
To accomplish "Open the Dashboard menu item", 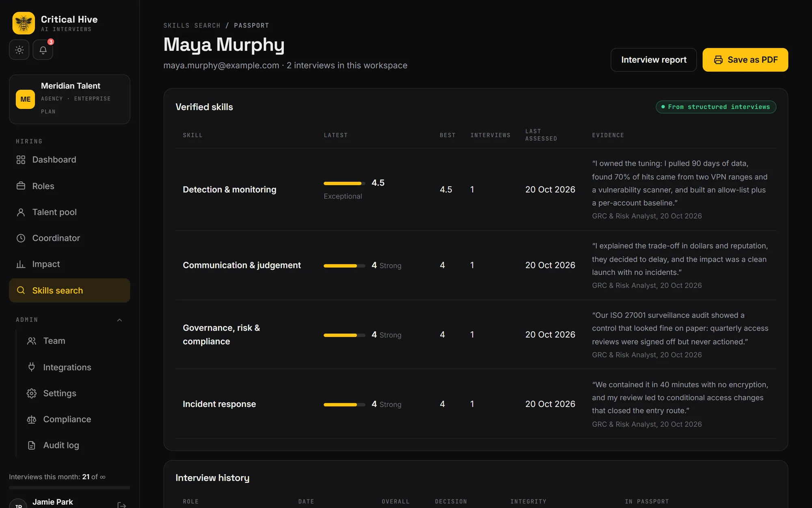I will 69,160.
